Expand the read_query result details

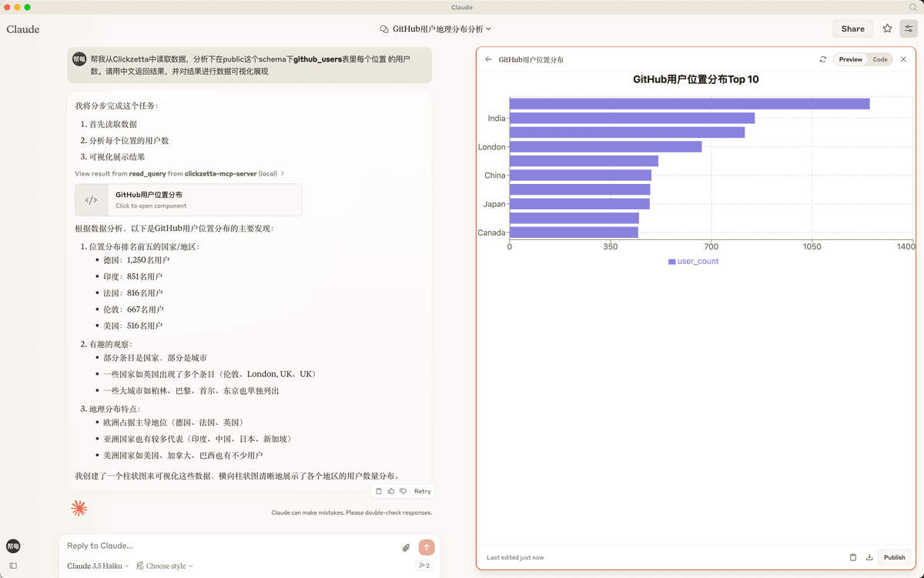180,174
